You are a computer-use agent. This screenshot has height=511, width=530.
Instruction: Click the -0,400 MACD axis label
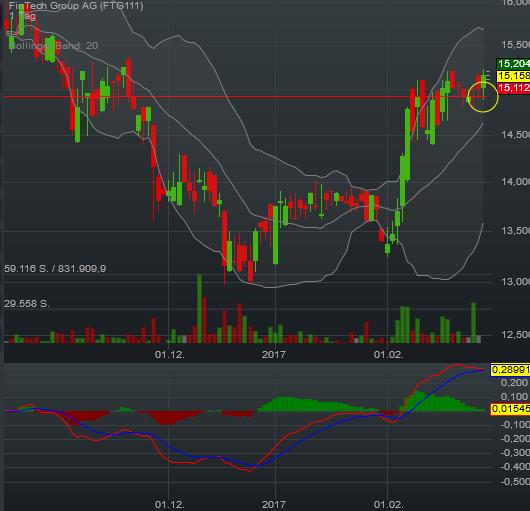pyautogui.click(x=514, y=467)
